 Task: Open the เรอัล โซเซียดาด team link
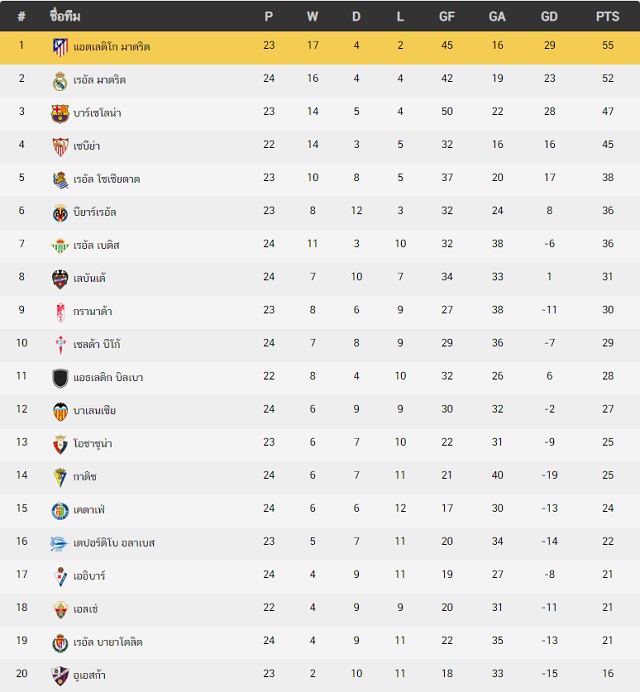(x=106, y=179)
